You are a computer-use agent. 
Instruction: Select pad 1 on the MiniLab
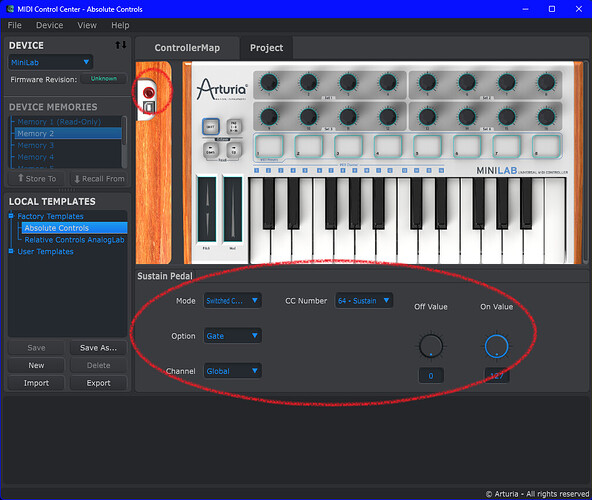(269, 146)
